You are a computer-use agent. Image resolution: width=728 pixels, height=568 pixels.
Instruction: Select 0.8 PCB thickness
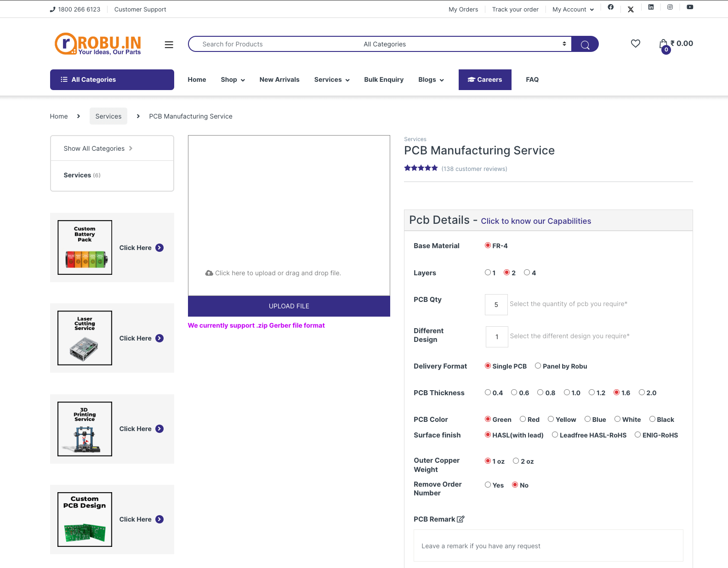(x=540, y=392)
